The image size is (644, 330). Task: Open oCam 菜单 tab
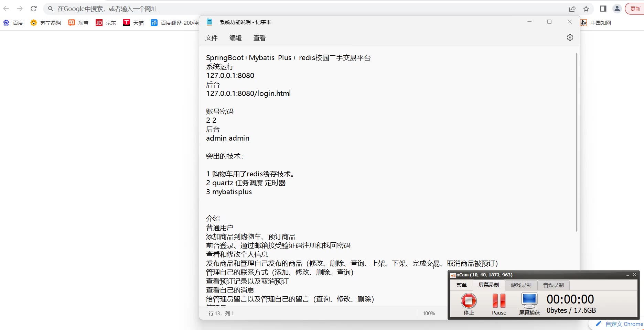click(x=461, y=285)
